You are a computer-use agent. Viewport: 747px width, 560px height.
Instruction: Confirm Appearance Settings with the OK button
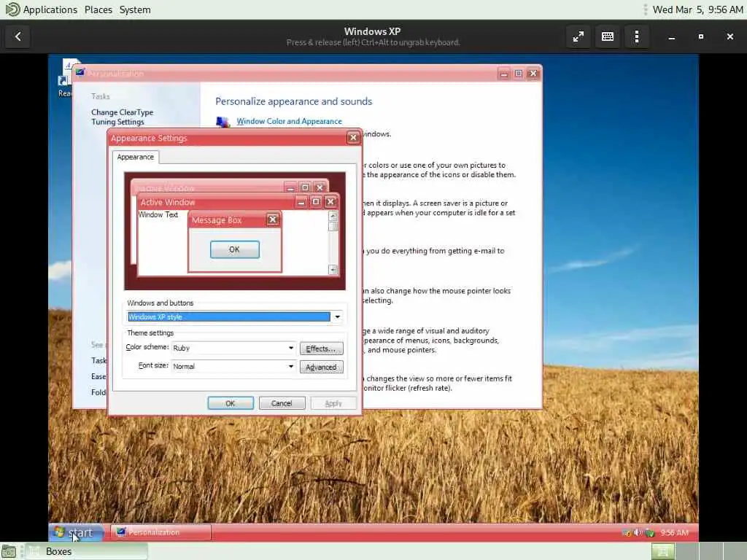(x=230, y=403)
